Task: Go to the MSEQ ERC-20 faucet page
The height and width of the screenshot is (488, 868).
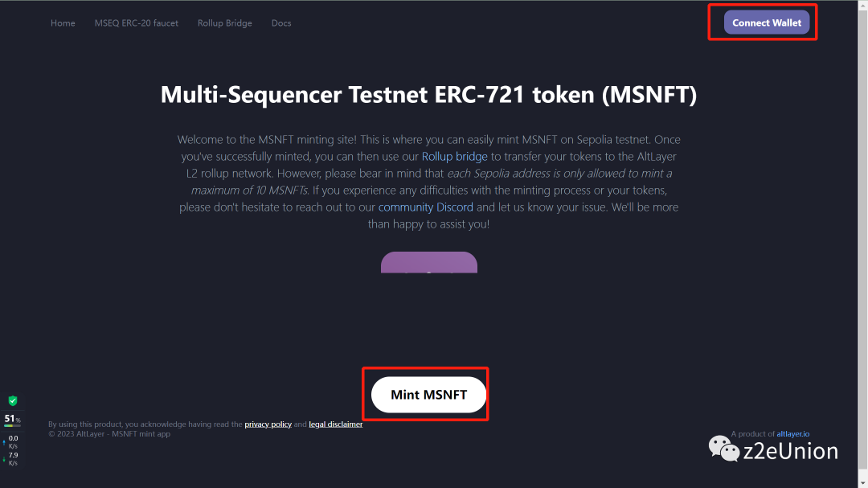Action: coord(137,23)
